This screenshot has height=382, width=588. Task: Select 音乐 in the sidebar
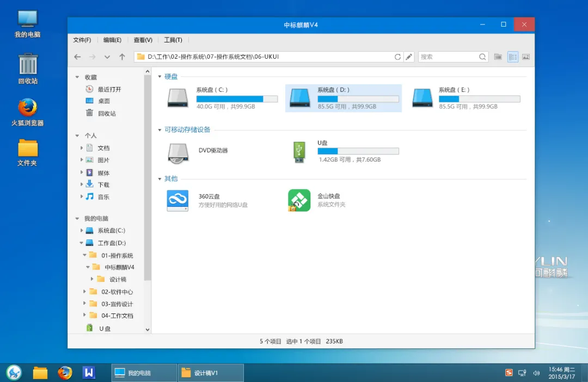point(103,197)
